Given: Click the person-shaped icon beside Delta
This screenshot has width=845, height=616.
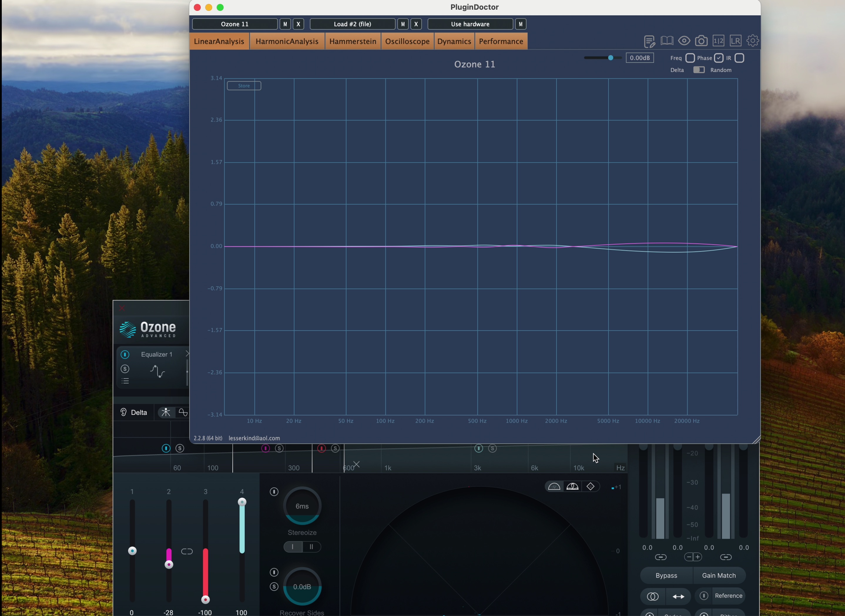Looking at the screenshot, I should (166, 413).
